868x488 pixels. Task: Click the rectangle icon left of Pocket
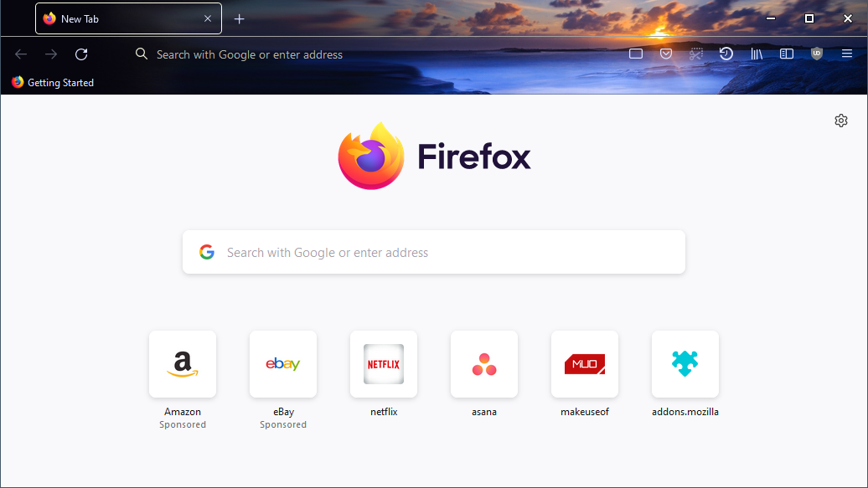(636, 54)
